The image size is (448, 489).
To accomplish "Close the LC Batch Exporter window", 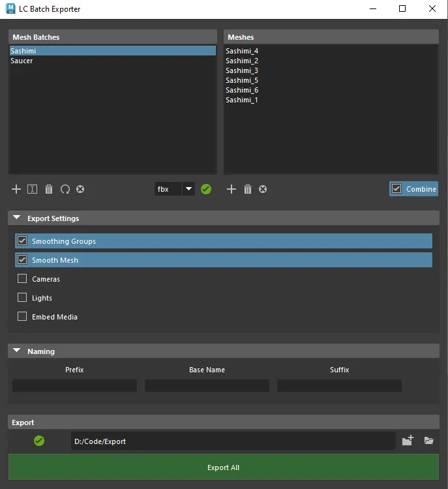I will click(x=432, y=8).
